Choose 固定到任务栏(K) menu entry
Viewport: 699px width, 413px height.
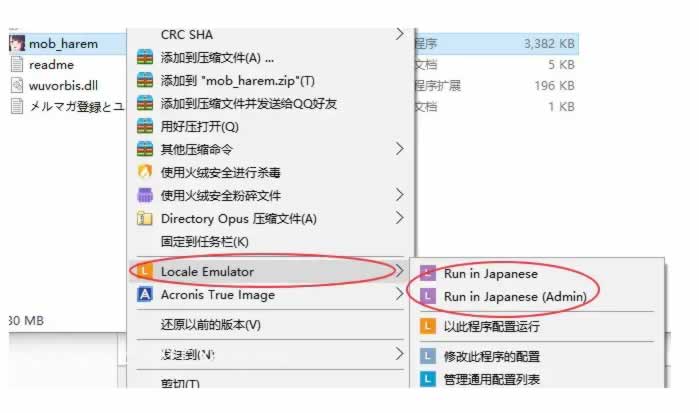204,241
